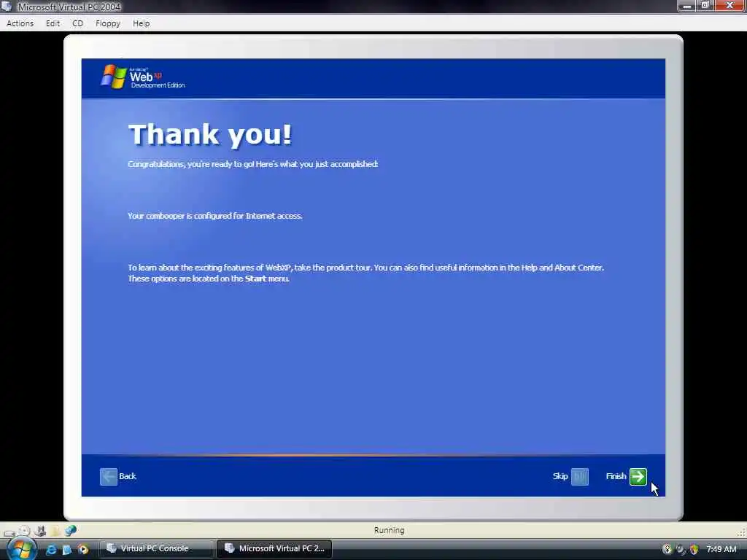Click the volume speaker tray icon
The image size is (747, 560).
pyautogui.click(x=681, y=550)
